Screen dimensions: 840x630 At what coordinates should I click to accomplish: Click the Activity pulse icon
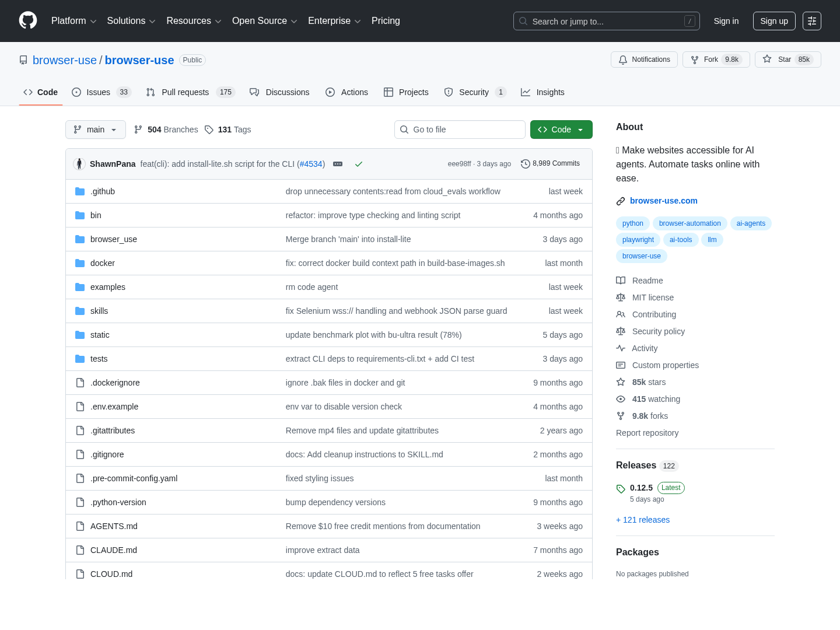pyautogui.click(x=621, y=348)
